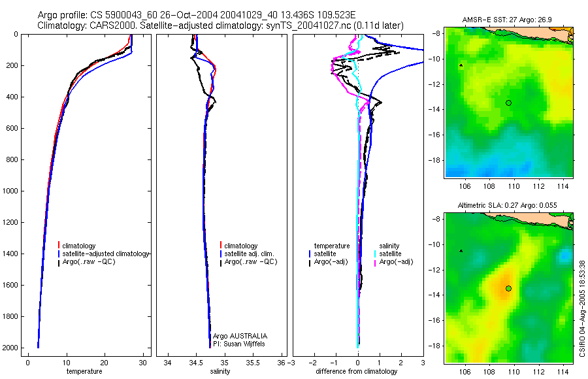Click the AMSR-E SST map title
588x379 pixels.
pos(506,20)
